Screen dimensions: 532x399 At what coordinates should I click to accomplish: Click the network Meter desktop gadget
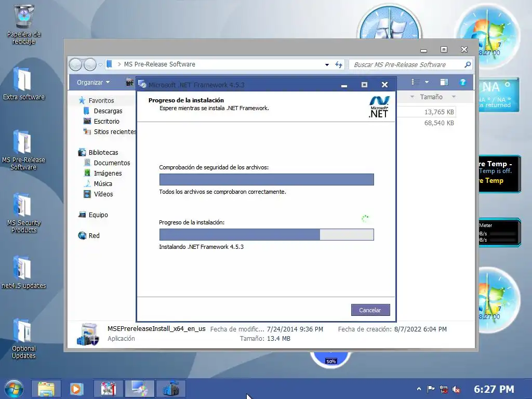[x=499, y=232]
